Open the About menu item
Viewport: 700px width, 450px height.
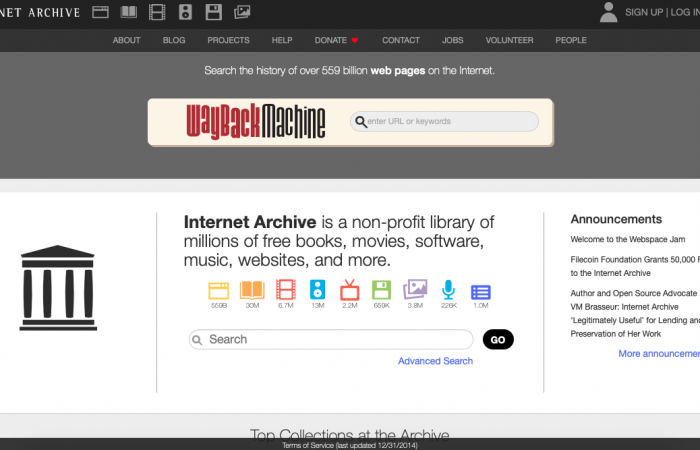[126, 40]
